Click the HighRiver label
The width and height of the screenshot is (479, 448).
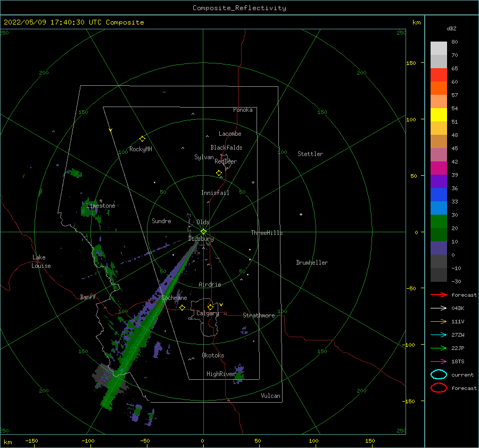tap(221, 374)
